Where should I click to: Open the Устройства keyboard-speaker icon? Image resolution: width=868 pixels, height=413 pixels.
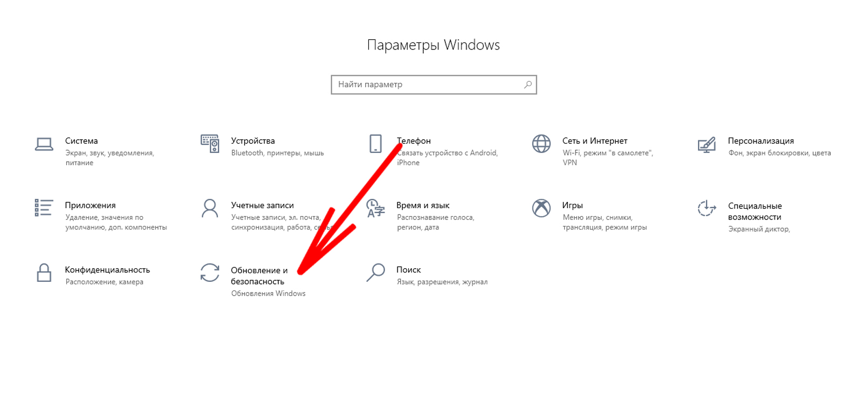coord(210,144)
